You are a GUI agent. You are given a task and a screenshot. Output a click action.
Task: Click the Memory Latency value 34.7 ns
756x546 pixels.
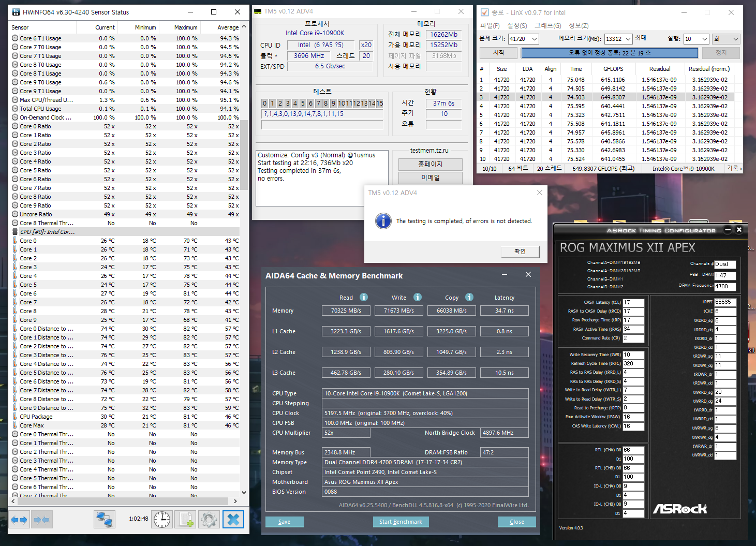click(x=504, y=311)
